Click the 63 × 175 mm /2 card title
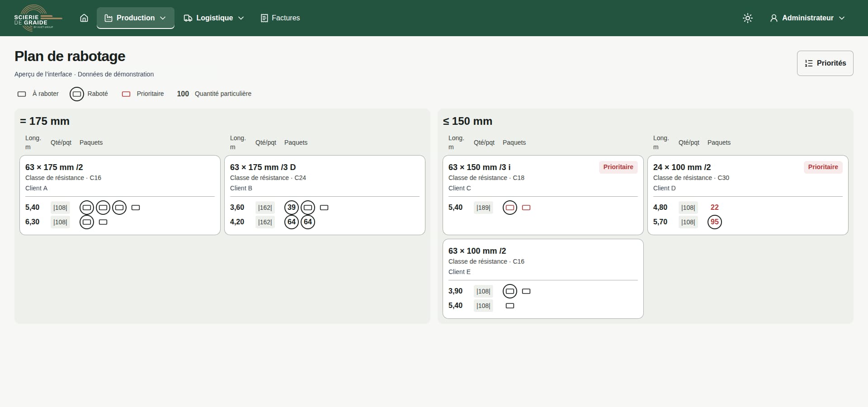Viewport: 868px width, 407px height. [x=54, y=167]
